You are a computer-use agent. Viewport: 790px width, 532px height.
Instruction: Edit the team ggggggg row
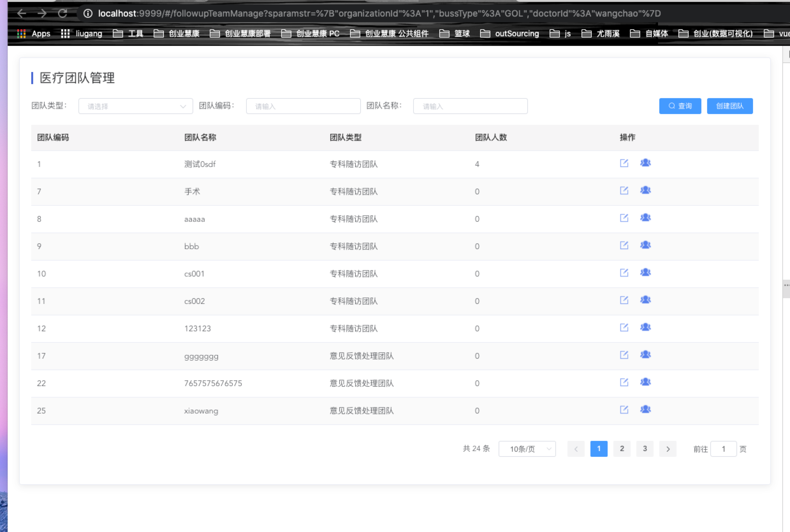pyautogui.click(x=624, y=355)
